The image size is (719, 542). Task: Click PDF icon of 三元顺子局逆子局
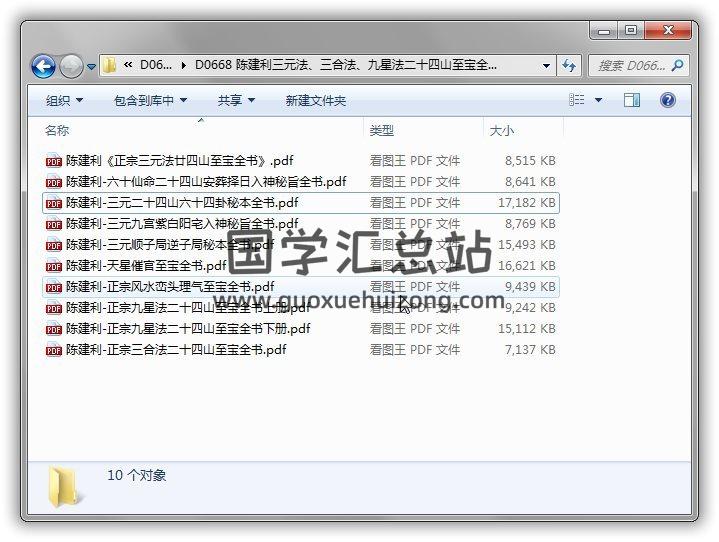pos(54,245)
